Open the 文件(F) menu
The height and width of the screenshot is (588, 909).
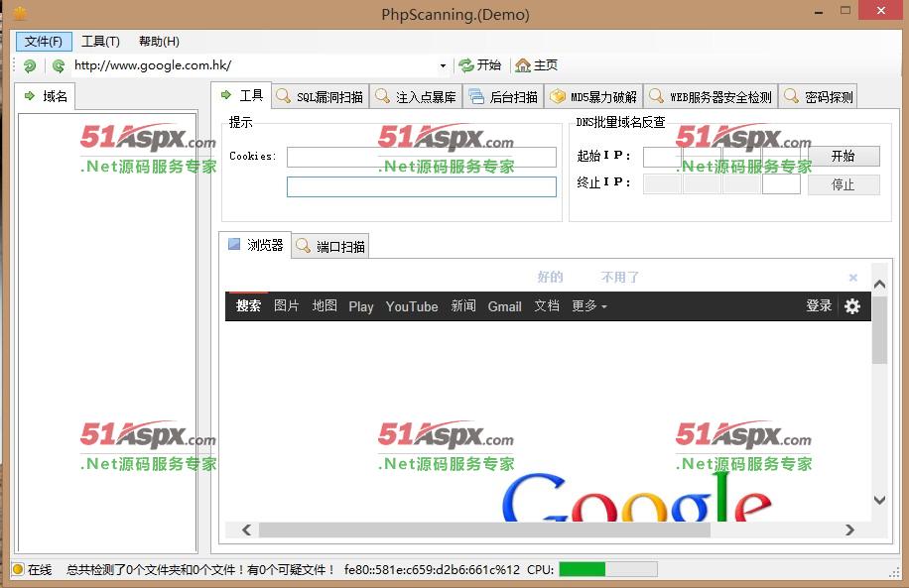click(44, 41)
